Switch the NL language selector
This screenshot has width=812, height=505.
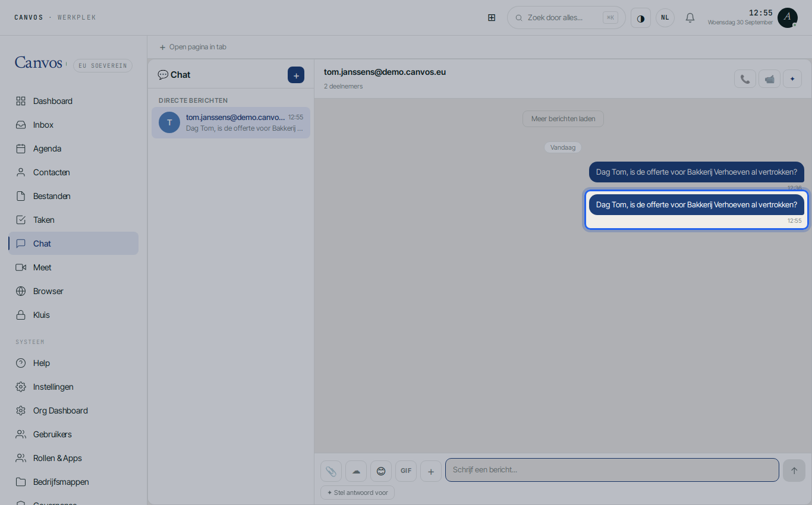tap(665, 18)
